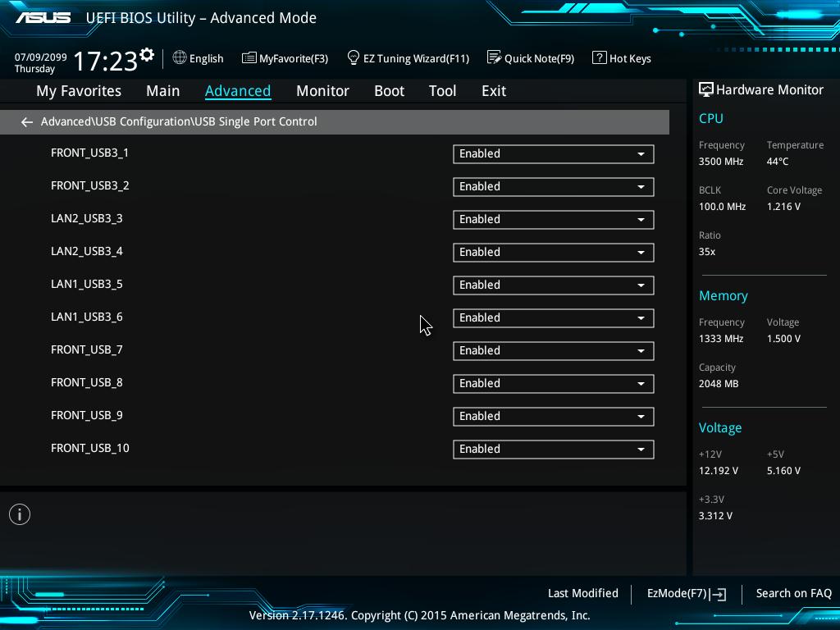Open the FRONT_USB_9 dropdown

554,417
